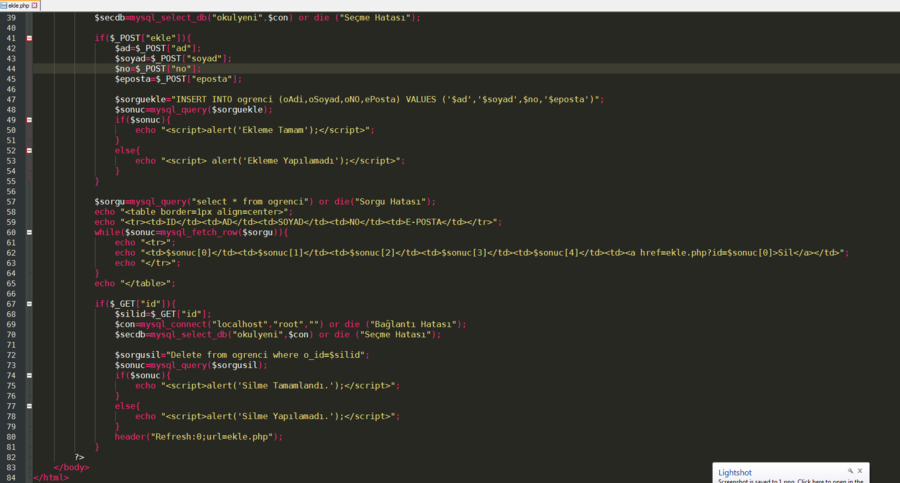Place cursor on "INSERT INTO ogrenci" text

[x=223, y=99]
